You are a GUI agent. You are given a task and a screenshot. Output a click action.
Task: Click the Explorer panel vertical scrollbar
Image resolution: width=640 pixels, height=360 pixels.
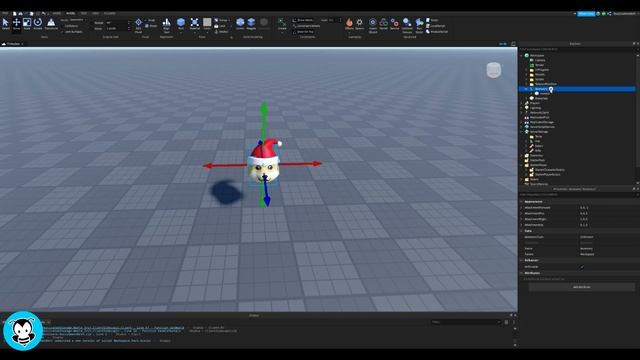[638, 110]
